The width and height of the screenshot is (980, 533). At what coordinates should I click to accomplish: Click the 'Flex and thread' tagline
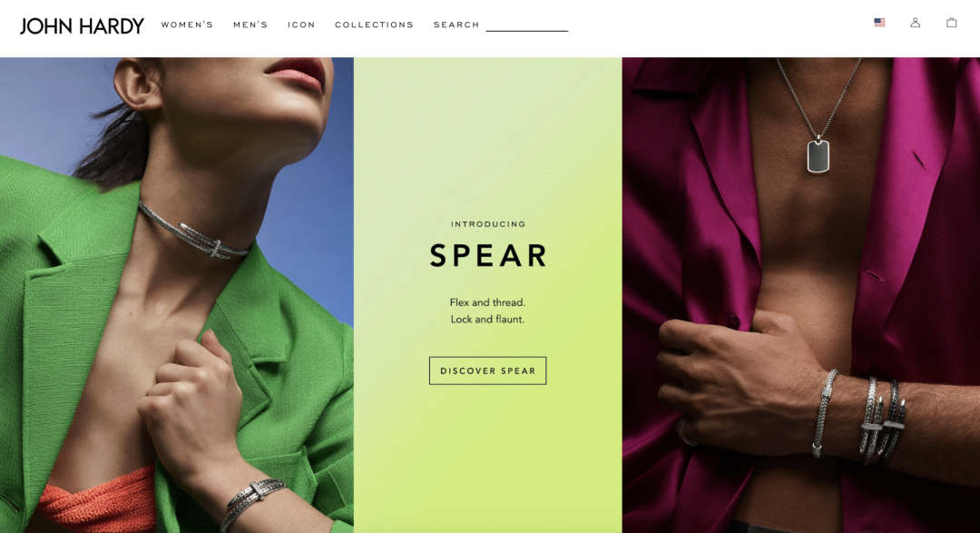[x=487, y=302]
